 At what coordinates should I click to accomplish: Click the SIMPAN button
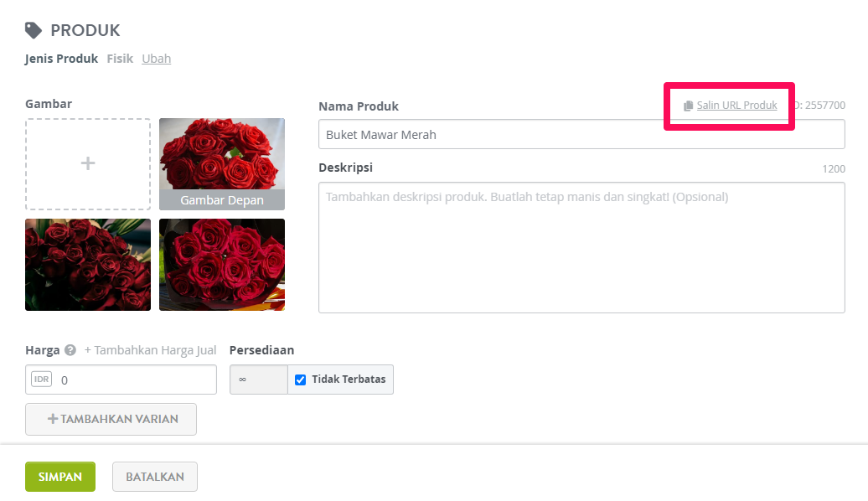(60, 477)
